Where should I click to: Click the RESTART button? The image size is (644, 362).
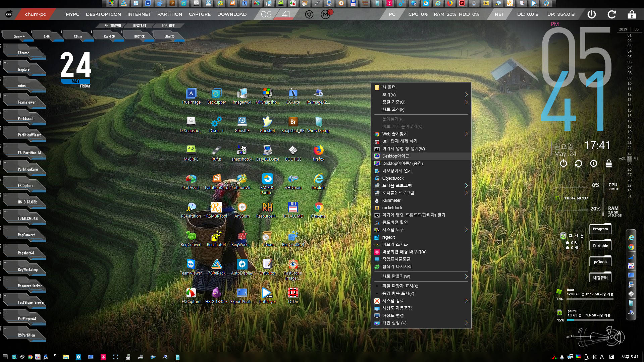point(140,26)
